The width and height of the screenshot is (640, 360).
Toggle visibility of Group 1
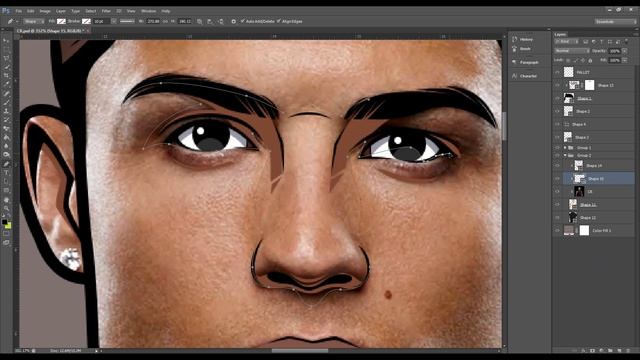[558, 147]
